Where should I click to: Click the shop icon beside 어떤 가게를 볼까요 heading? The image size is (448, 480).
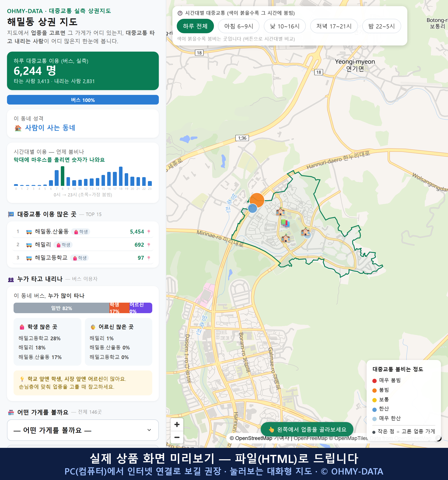11,412
